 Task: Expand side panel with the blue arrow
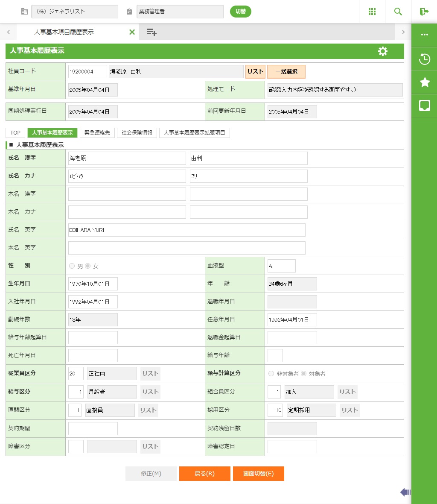click(x=405, y=492)
